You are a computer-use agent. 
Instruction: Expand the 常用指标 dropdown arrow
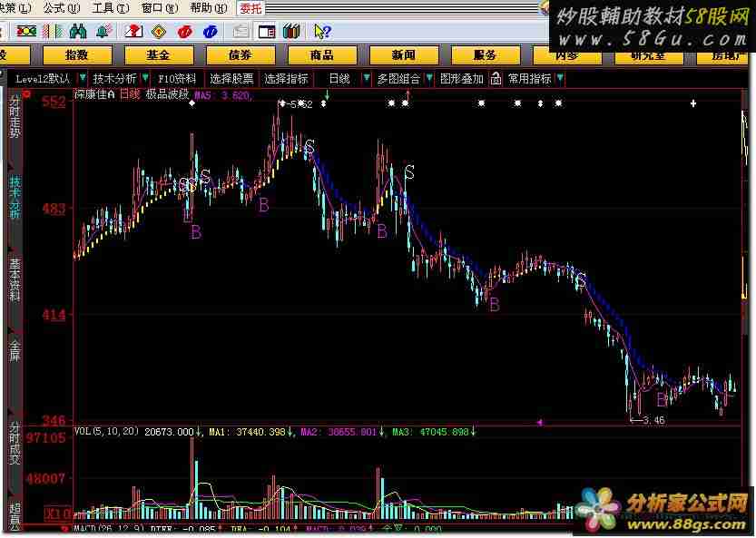click(560, 78)
